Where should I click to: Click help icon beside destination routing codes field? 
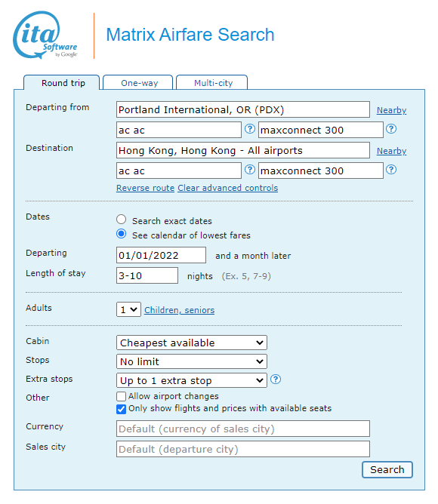[250, 170]
